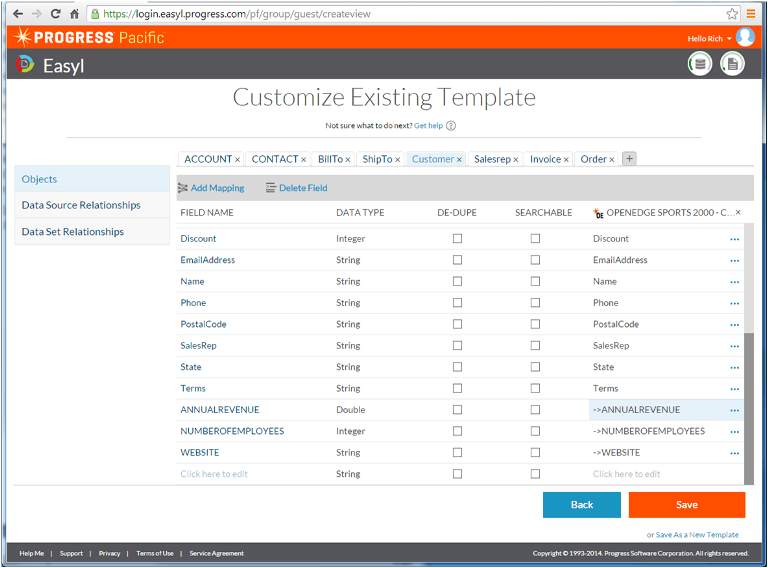Click the database icon in header
This screenshot has height=568, width=768.
point(700,65)
